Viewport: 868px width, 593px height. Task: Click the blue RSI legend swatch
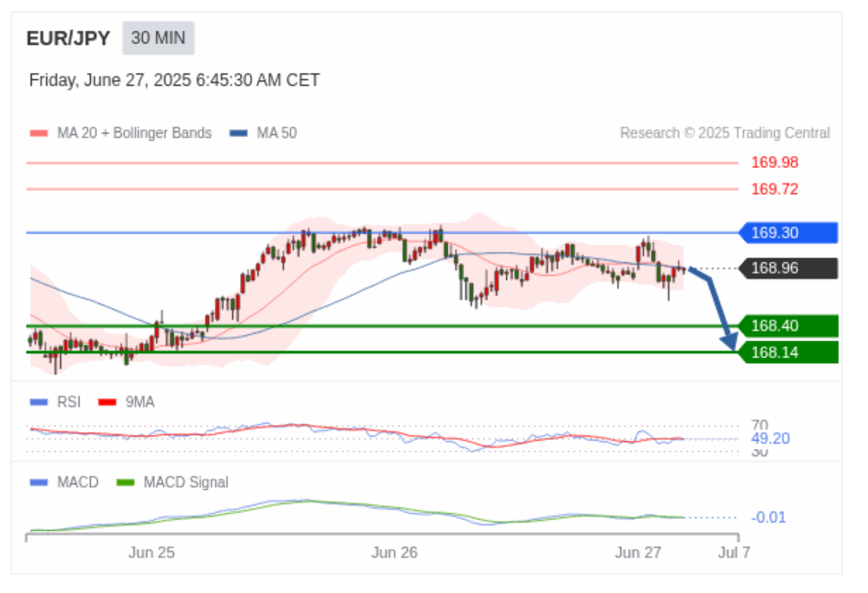pyautogui.click(x=39, y=402)
